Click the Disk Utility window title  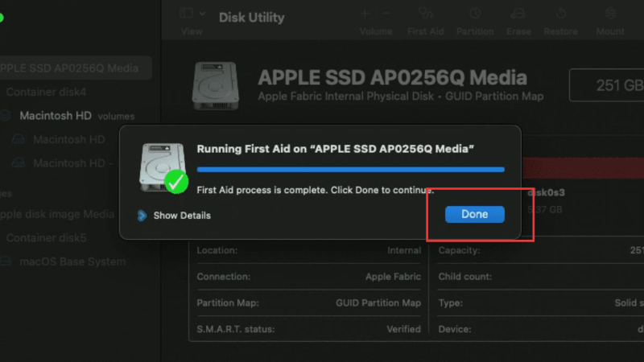point(251,17)
